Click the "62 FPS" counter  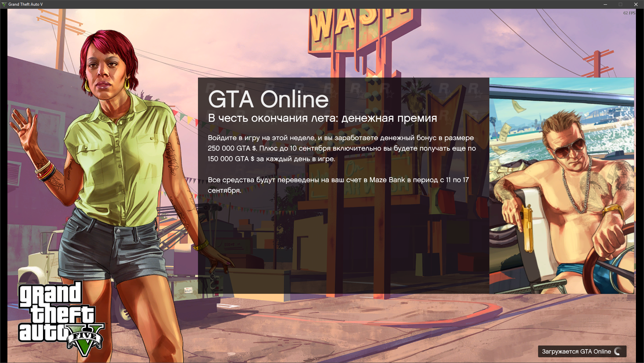click(x=629, y=13)
